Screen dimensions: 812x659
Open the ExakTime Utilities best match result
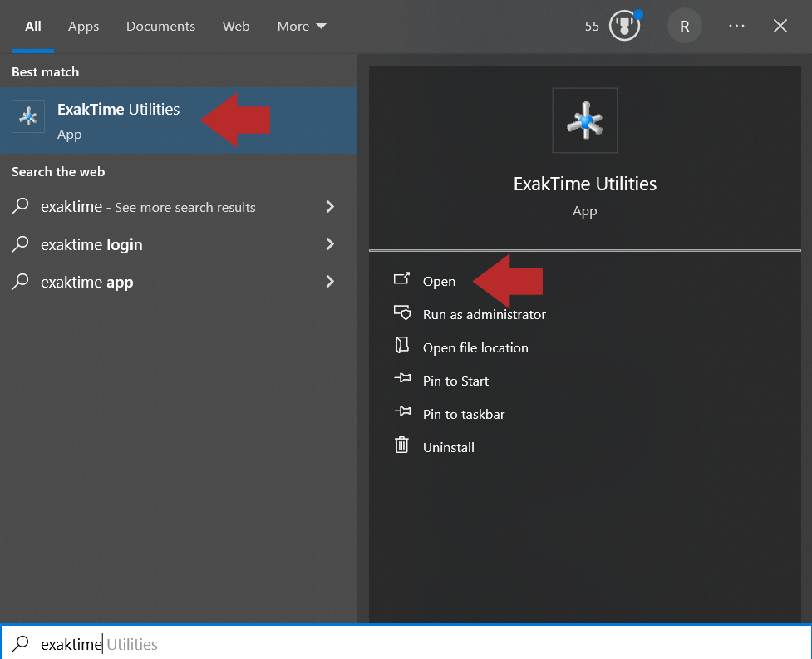[x=178, y=120]
